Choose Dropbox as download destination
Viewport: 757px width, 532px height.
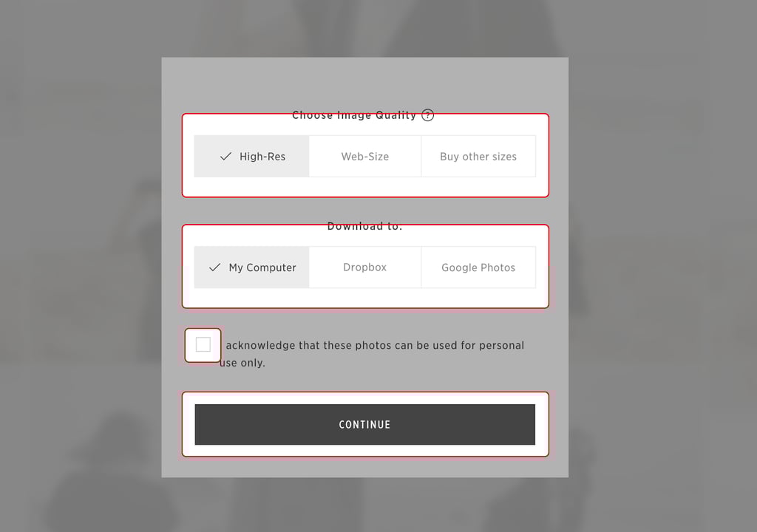[365, 267]
